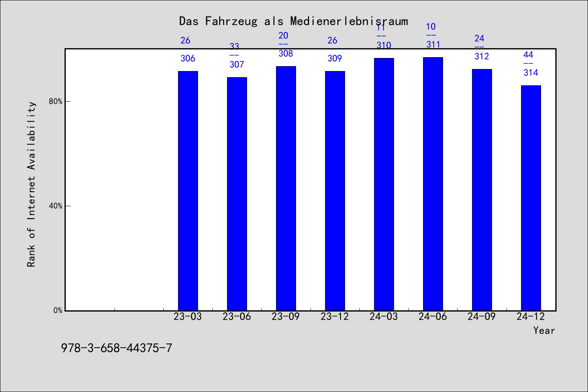The height and width of the screenshot is (392, 588).
Task: Click the 26 label above 306
Action: tap(185, 40)
